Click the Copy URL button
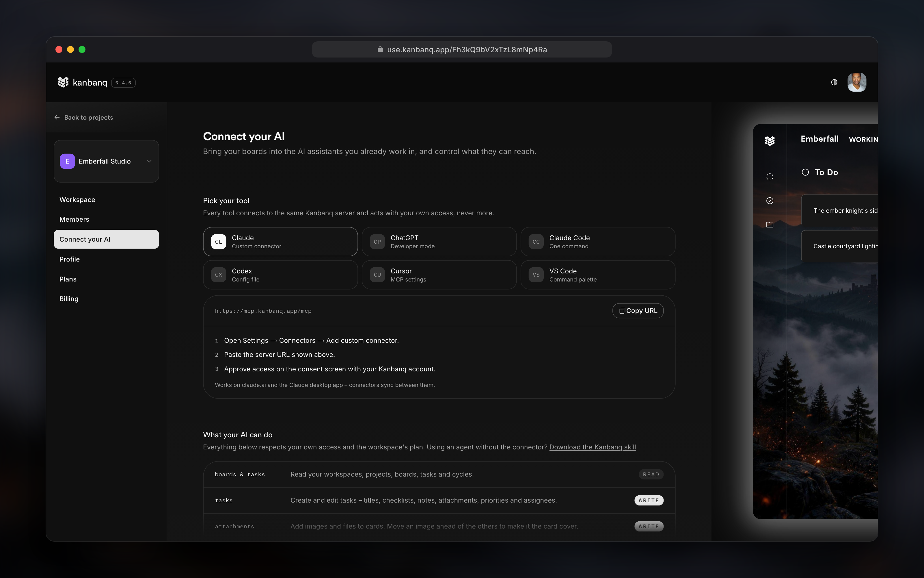The height and width of the screenshot is (578, 924). (638, 311)
